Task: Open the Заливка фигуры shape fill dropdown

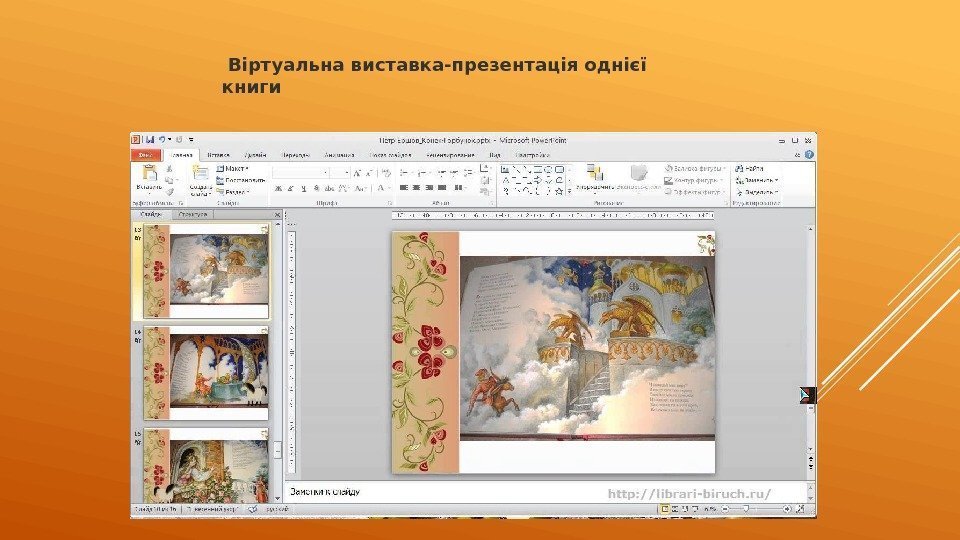Action: 696,168
